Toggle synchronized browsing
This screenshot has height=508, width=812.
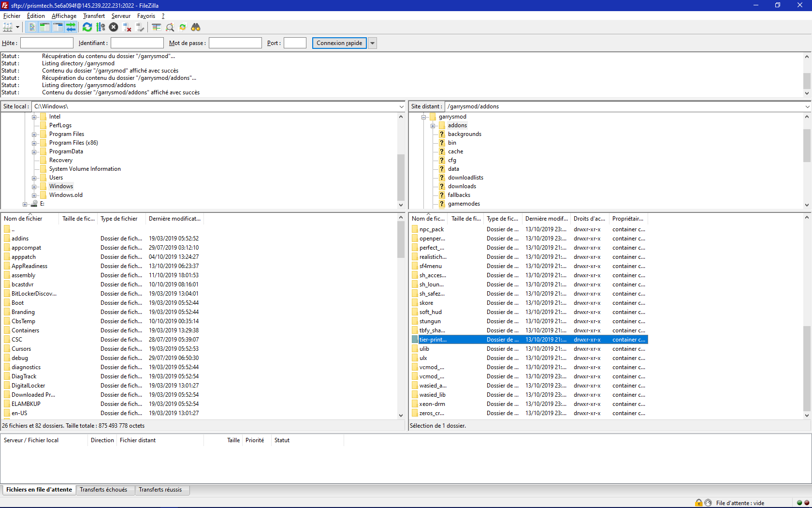[x=183, y=27]
